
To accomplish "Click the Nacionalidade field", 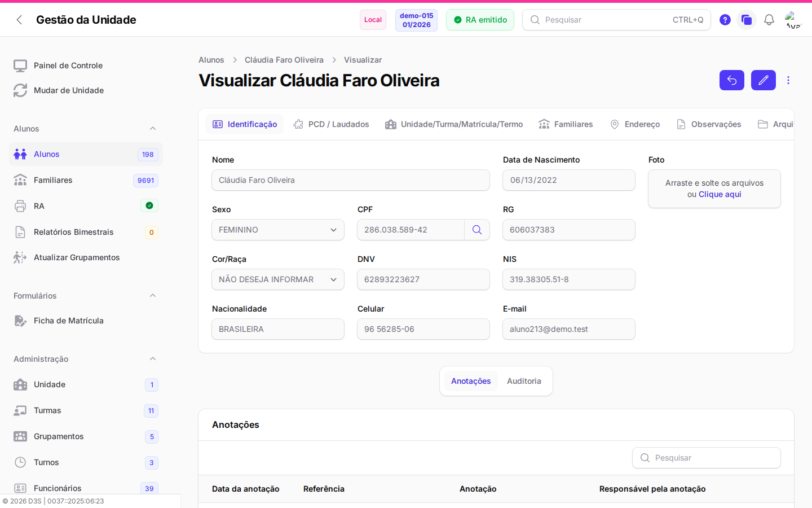I will (278, 329).
